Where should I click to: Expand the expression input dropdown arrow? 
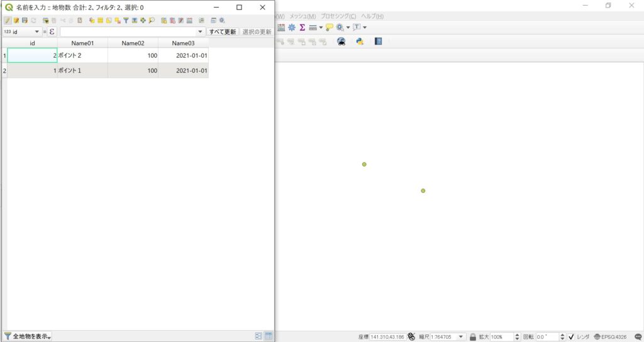point(200,31)
